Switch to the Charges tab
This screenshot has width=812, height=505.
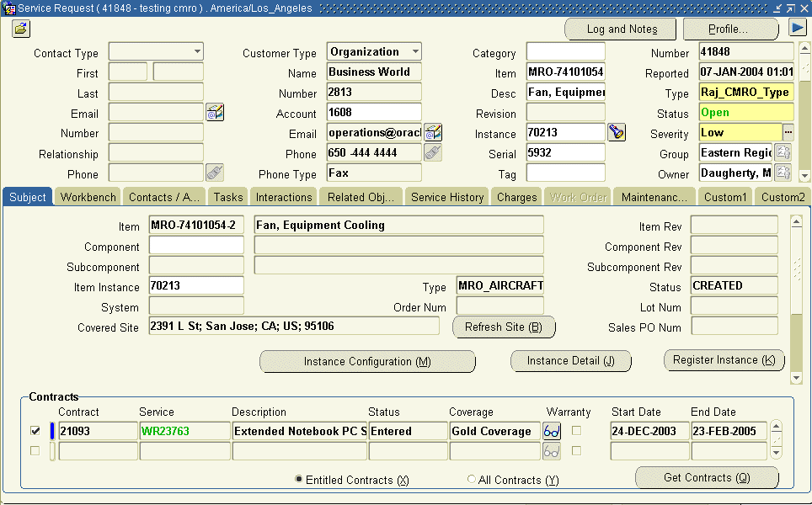517,197
